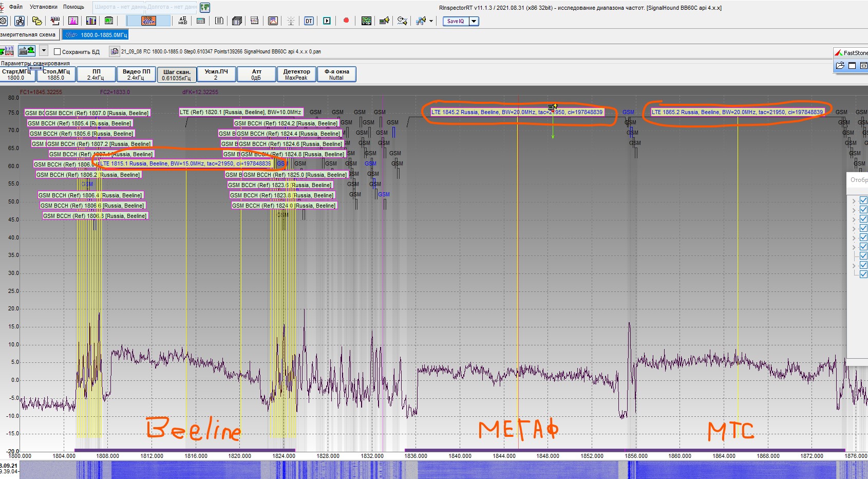Click the Ф-я окна Nuttal button
868x479 pixels.
pos(336,75)
